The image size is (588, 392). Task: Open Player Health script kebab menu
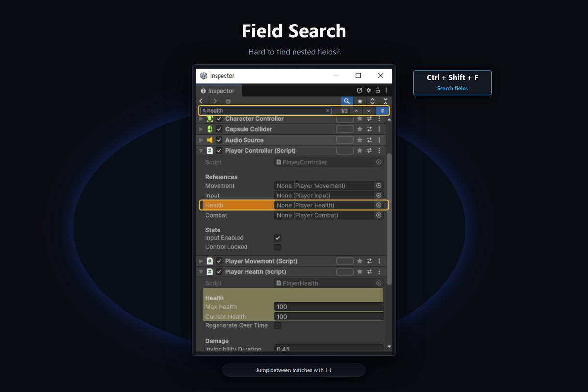pyautogui.click(x=379, y=272)
